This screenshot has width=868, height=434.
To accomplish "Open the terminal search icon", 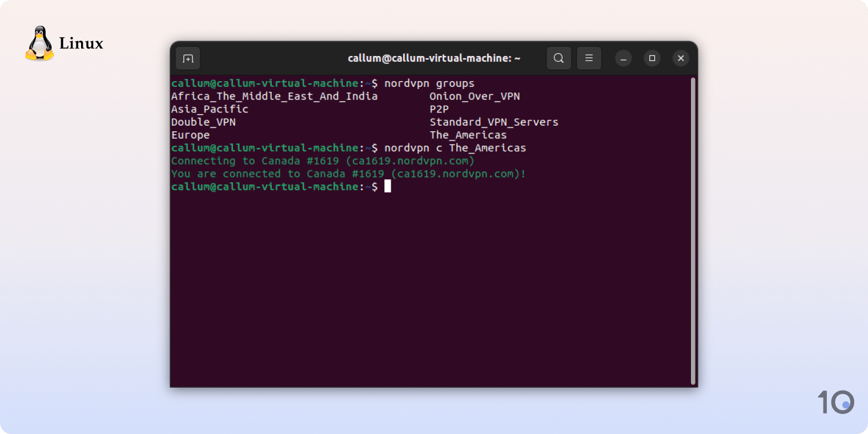I will [558, 58].
